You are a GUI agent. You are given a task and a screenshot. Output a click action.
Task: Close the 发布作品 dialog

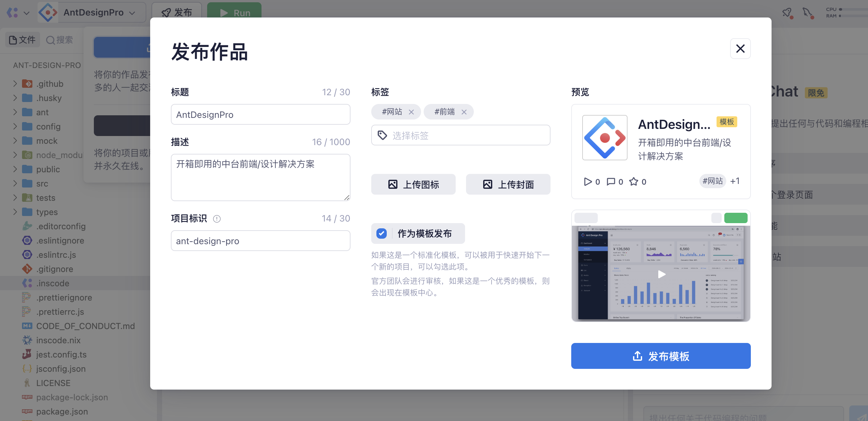point(740,49)
